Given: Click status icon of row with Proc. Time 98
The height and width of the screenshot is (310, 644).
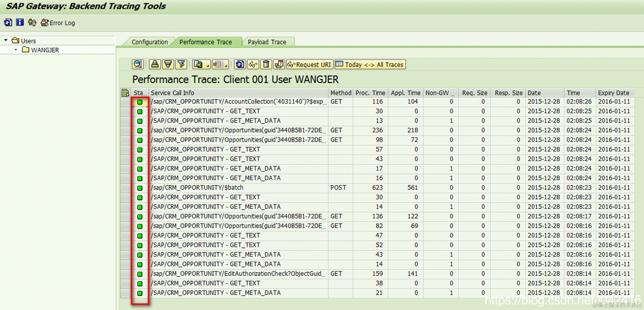Looking at the screenshot, I should pos(140,140).
